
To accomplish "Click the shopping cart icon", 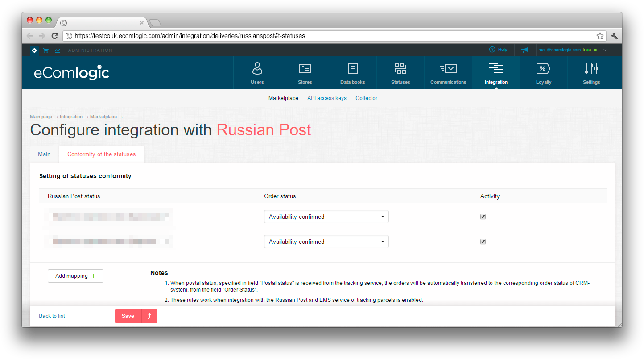I will (46, 50).
